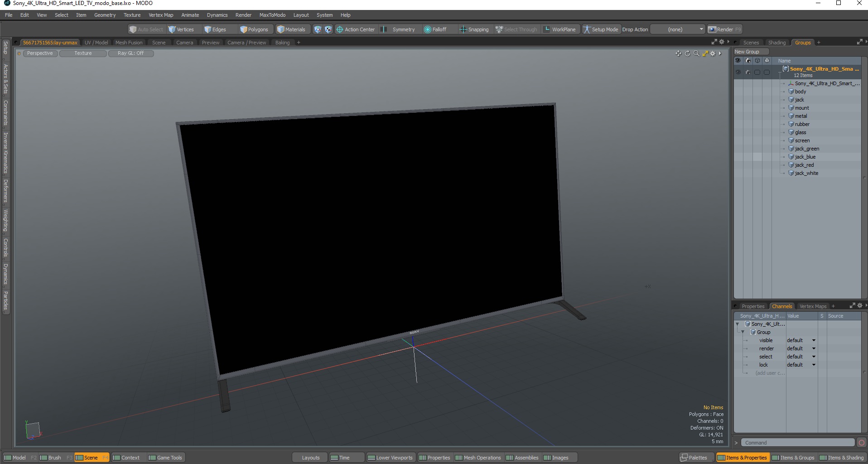The image size is (868, 464).
Task: Open Drop Action (none) dropdown
Action: [x=678, y=29]
